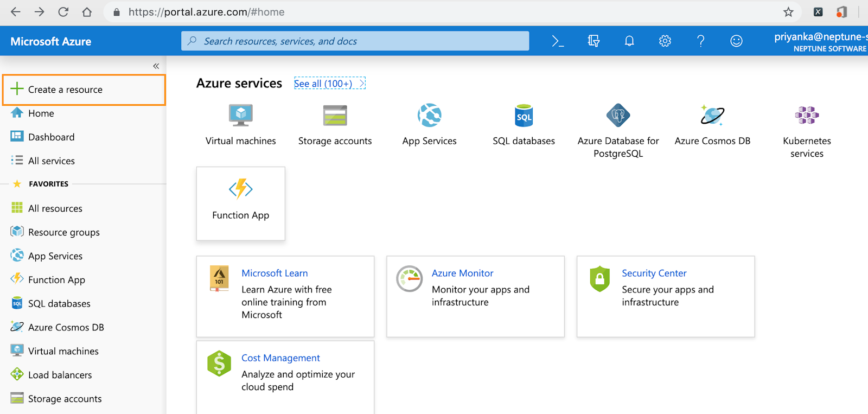The image size is (868, 414).
Task: Bookmark this page with star icon
Action: click(788, 12)
